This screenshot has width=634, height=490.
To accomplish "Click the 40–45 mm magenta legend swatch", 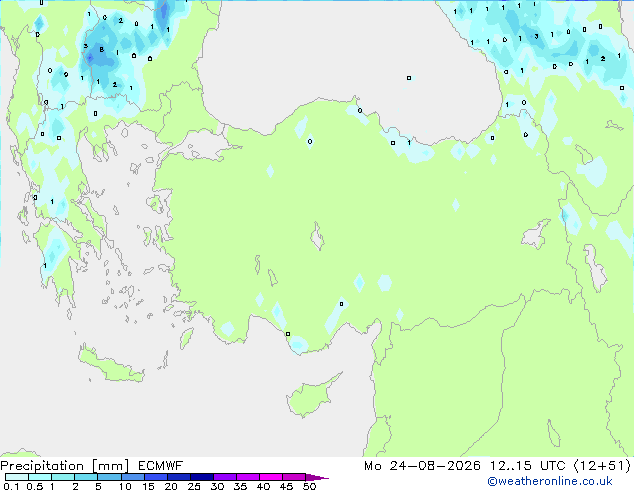I will 271,477.
